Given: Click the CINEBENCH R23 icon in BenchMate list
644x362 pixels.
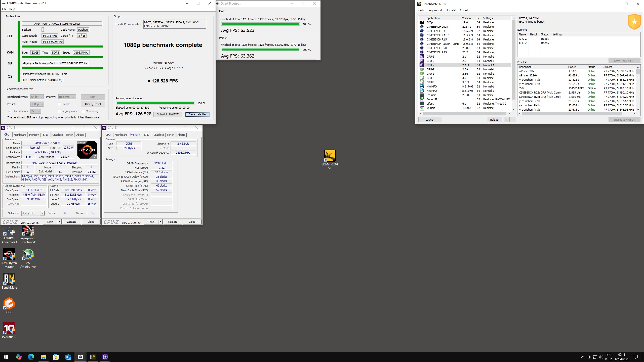Looking at the screenshot, I should coord(422,52).
